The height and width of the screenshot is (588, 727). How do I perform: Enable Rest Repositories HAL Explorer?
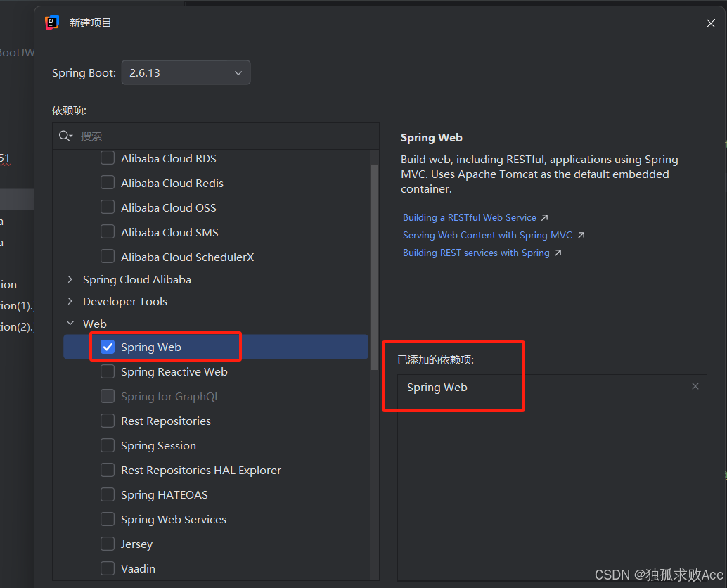[x=108, y=470]
